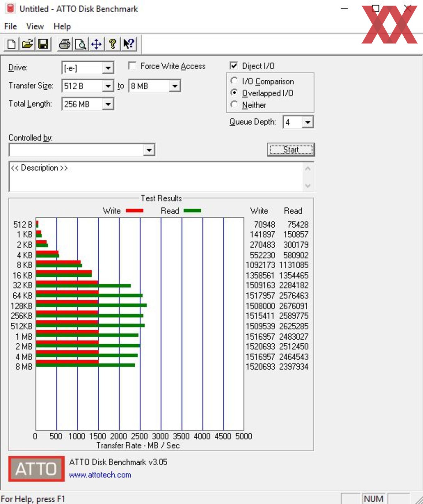Click the ATTO logo image
The image size is (423, 504).
click(36, 469)
